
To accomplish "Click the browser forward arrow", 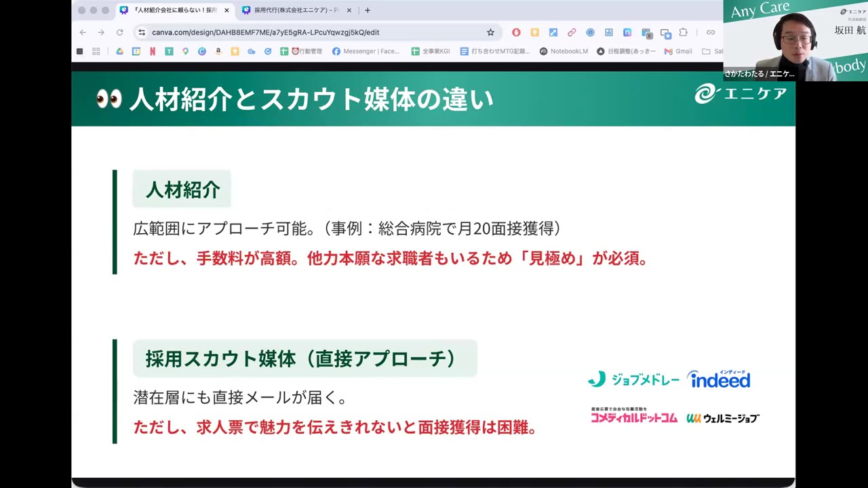I will [x=101, y=32].
